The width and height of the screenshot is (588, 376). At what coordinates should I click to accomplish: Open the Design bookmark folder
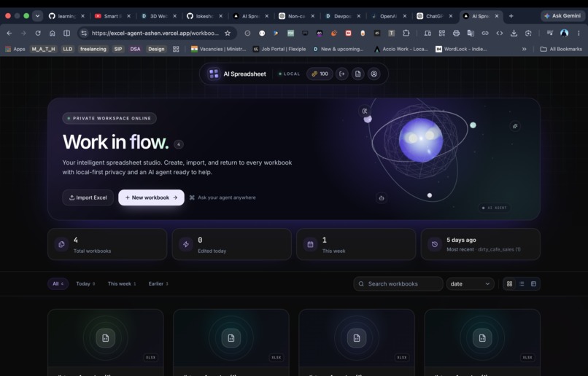coord(156,49)
